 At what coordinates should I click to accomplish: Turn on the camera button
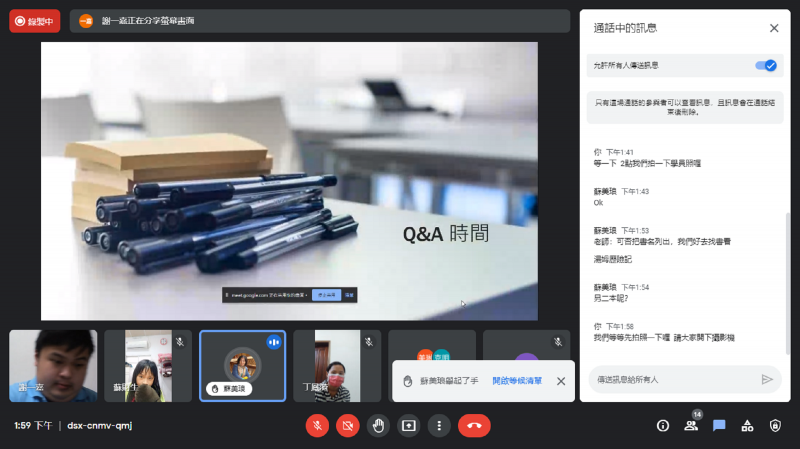click(348, 426)
